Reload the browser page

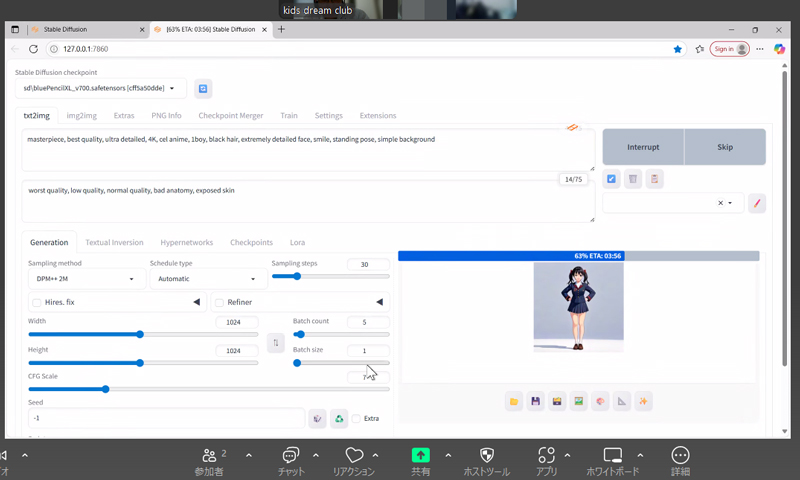pyautogui.click(x=33, y=49)
